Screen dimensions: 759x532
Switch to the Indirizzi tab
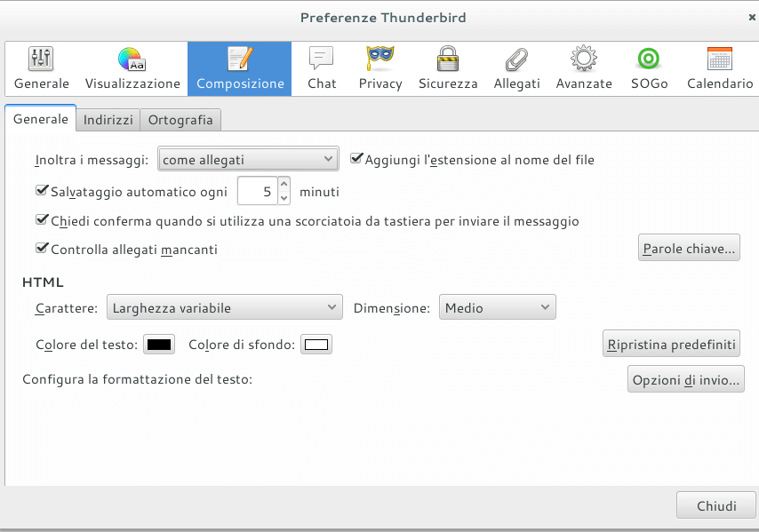click(108, 120)
